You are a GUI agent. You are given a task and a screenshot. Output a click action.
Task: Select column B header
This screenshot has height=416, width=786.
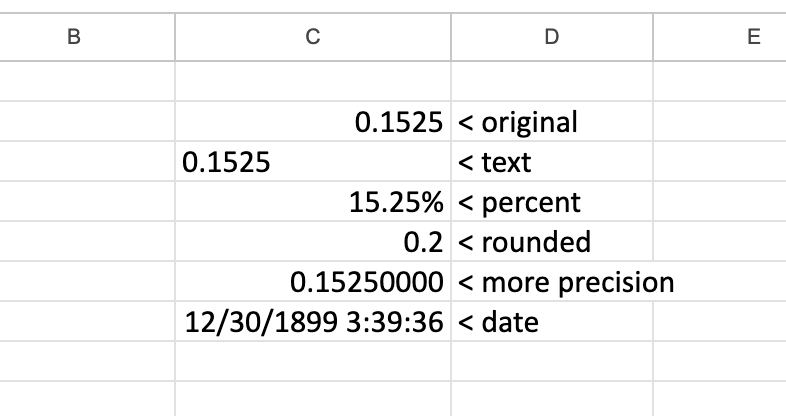[x=72, y=38]
